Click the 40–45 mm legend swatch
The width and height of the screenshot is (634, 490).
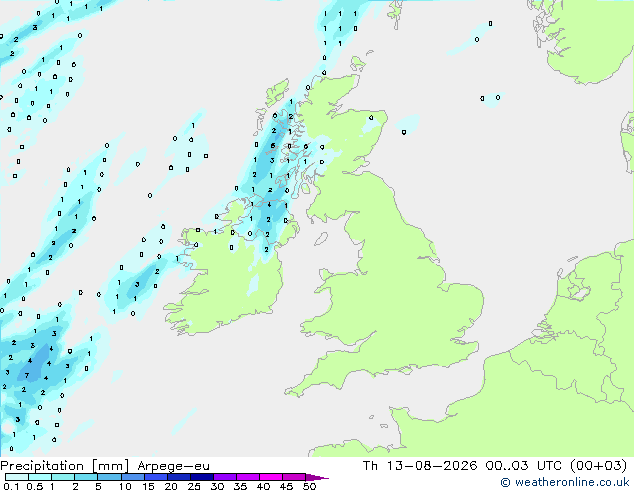[271, 477]
